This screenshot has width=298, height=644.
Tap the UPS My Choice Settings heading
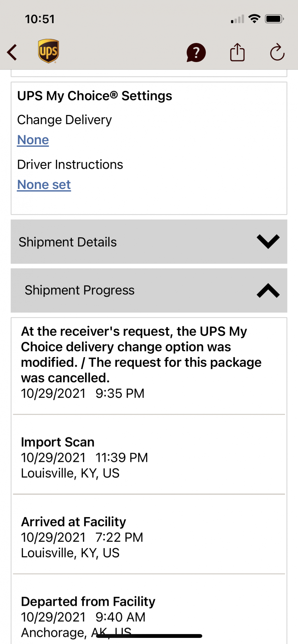tap(95, 96)
